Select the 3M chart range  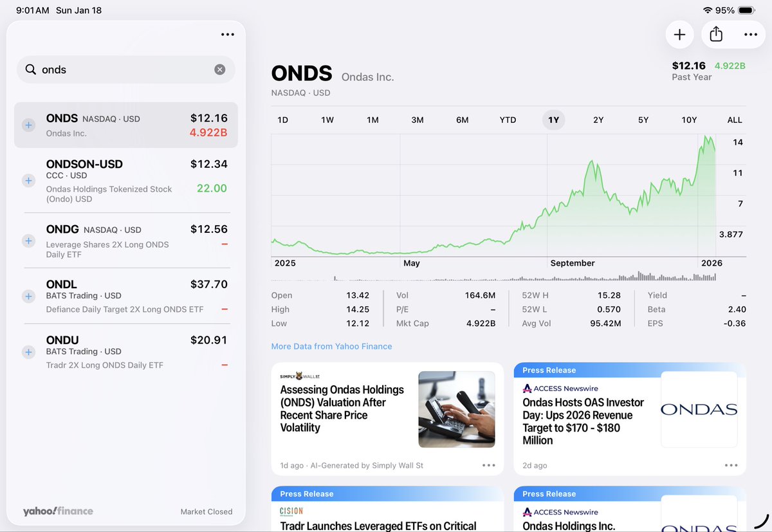click(418, 120)
